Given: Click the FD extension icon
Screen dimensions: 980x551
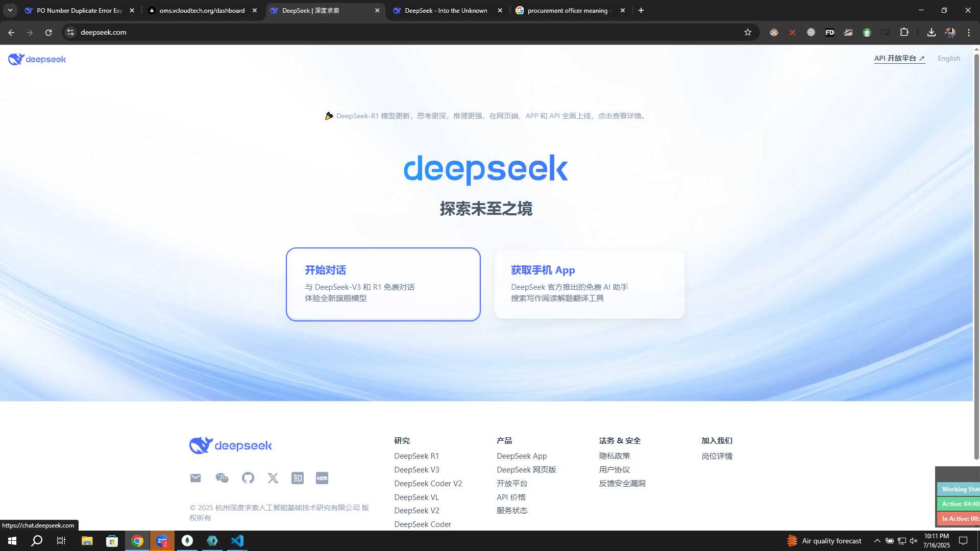Looking at the screenshot, I should click(x=829, y=32).
